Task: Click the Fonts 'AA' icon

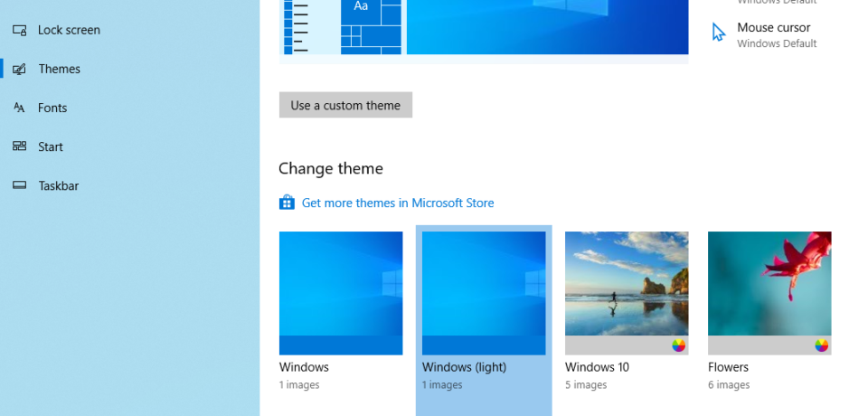Action: [x=19, y=108]
